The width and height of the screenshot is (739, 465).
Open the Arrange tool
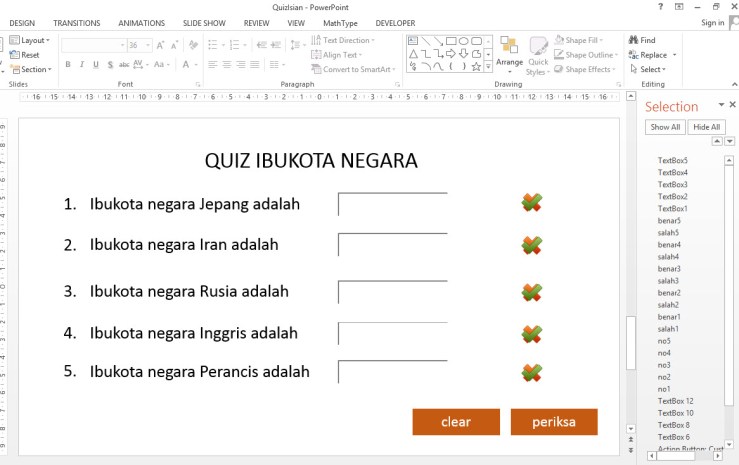point(509,54)
